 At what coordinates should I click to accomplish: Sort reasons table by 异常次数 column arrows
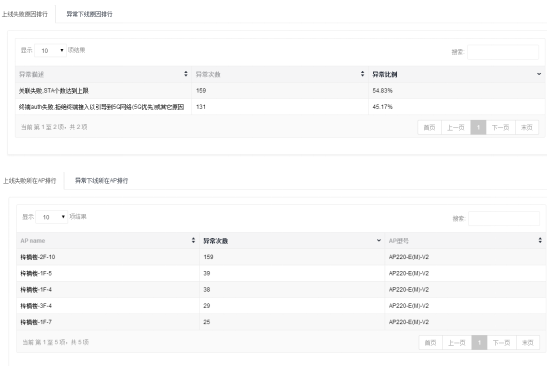point(362,74)
